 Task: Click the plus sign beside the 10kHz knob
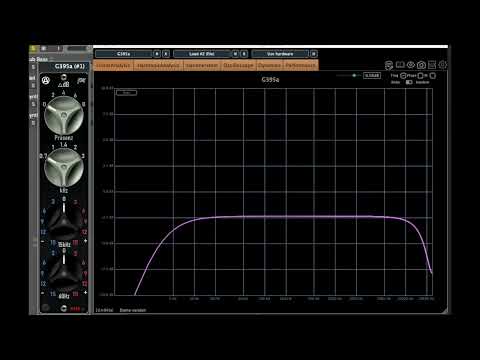[x=85, y=241]
